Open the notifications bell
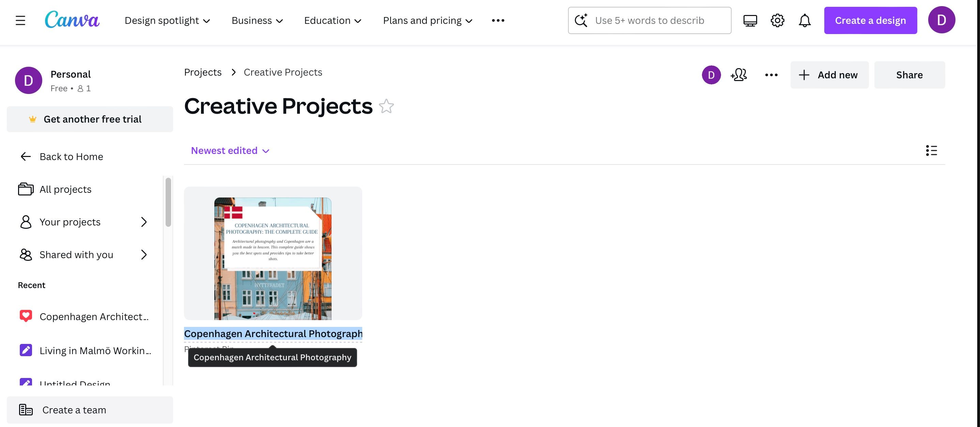This screenshot has height=427, width=980. point(804,20)
